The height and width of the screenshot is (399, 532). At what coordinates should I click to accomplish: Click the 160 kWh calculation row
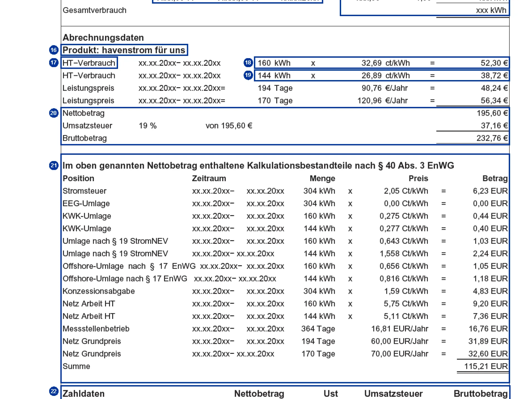pos(382,63)
